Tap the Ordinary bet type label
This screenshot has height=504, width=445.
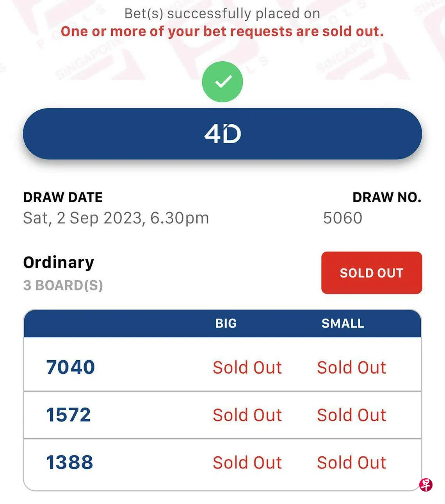(59, 262)
